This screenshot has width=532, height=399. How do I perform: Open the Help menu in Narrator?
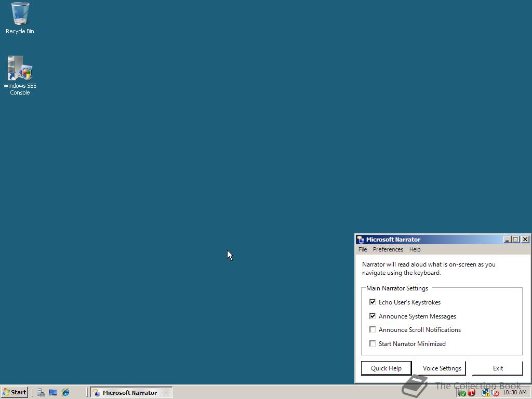click(x=415, y=249)
